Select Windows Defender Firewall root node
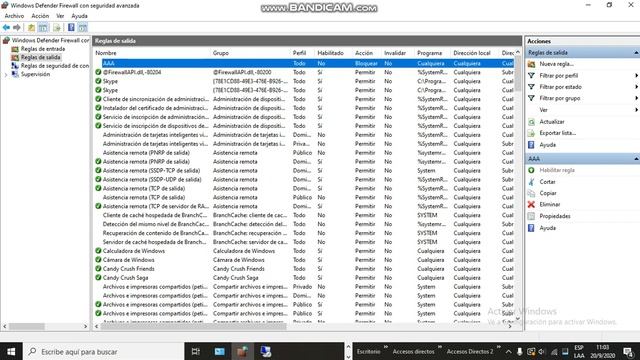The height and width of the screenshot is (360, 640). 50,40
